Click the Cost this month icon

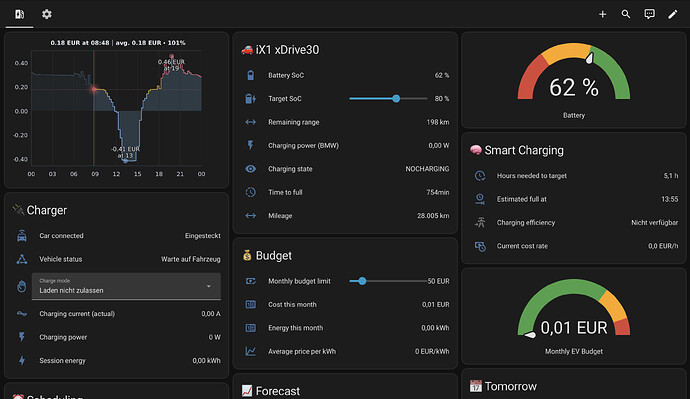tap(250, 304)
